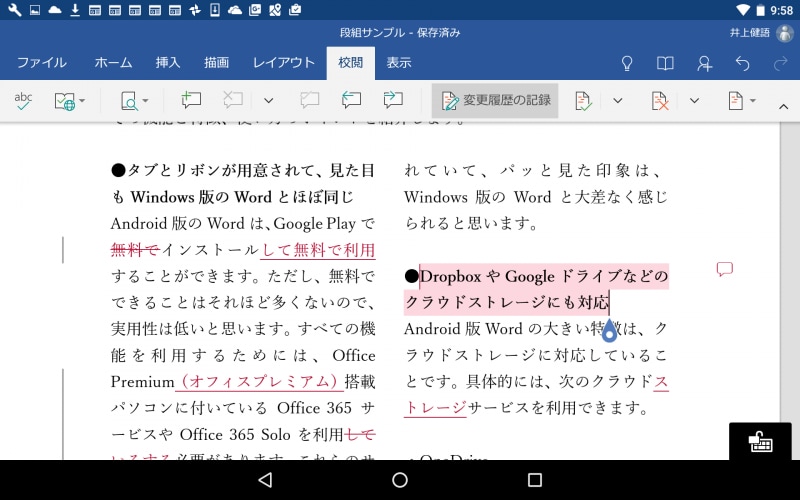Open the 井上健語 account profile

pyautogui.click(x=760, y=33)
